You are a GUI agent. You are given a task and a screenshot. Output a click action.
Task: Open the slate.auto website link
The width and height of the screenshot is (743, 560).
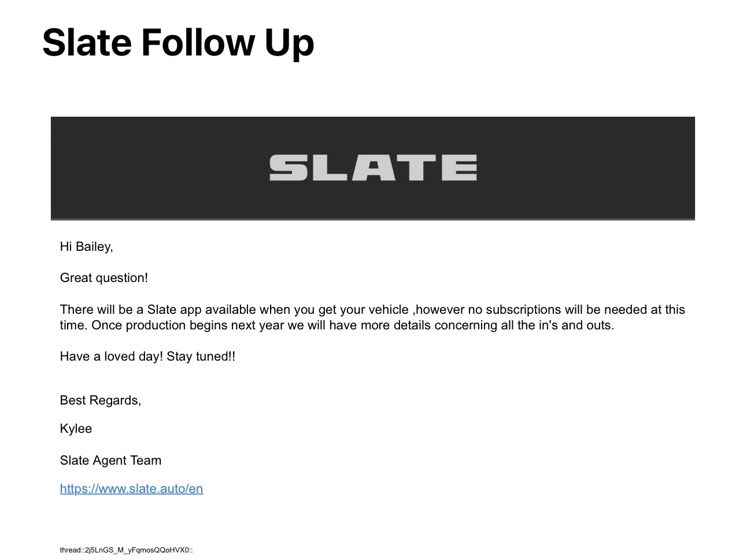[131, 489]
